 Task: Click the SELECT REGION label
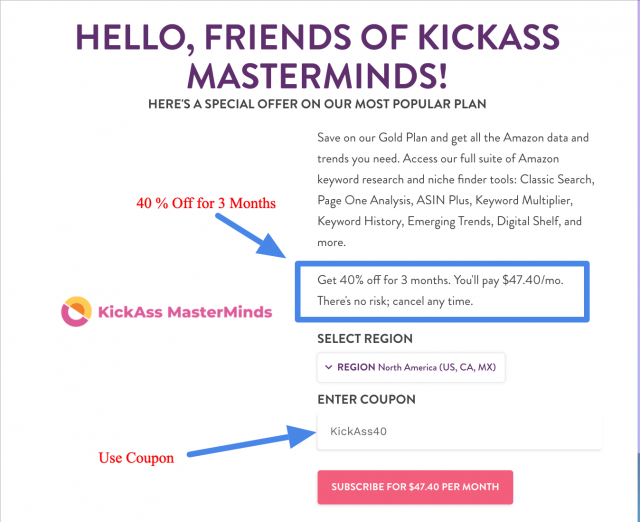click(365, 338)
